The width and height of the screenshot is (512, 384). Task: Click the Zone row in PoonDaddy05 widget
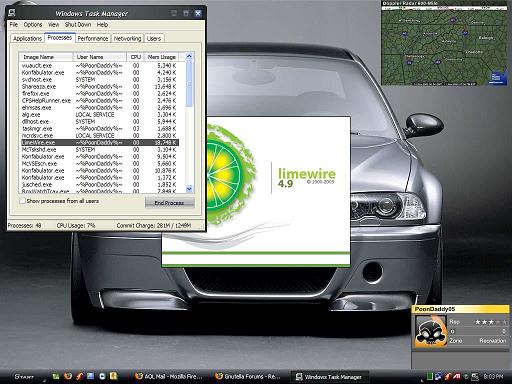(x=478, y=341)
